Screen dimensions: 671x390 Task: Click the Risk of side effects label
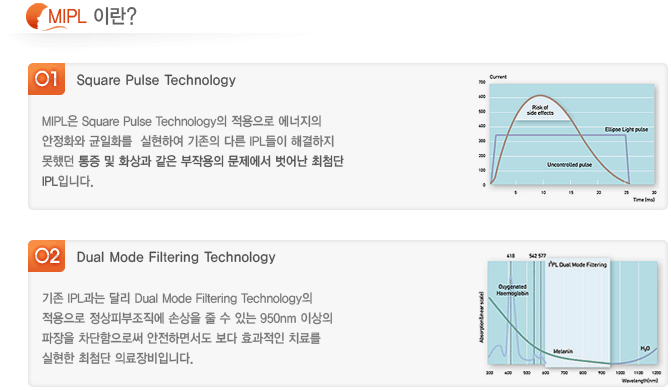coord(540,110)
